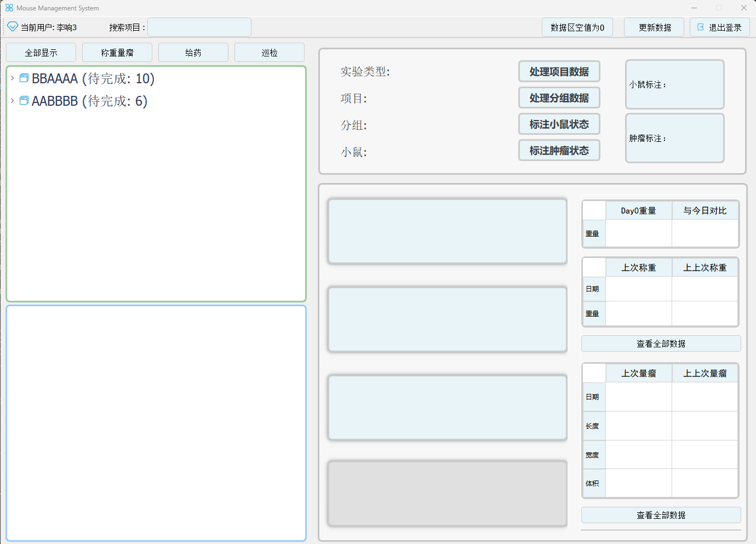This screenshot has height=544, width=756.
Task: Click the 上次称重 column header
Action: point(639,267)
